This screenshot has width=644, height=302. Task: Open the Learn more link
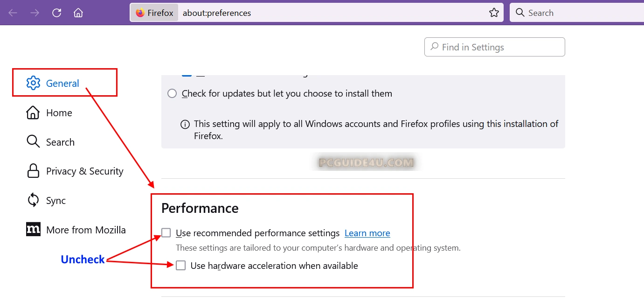click(367, 233)
